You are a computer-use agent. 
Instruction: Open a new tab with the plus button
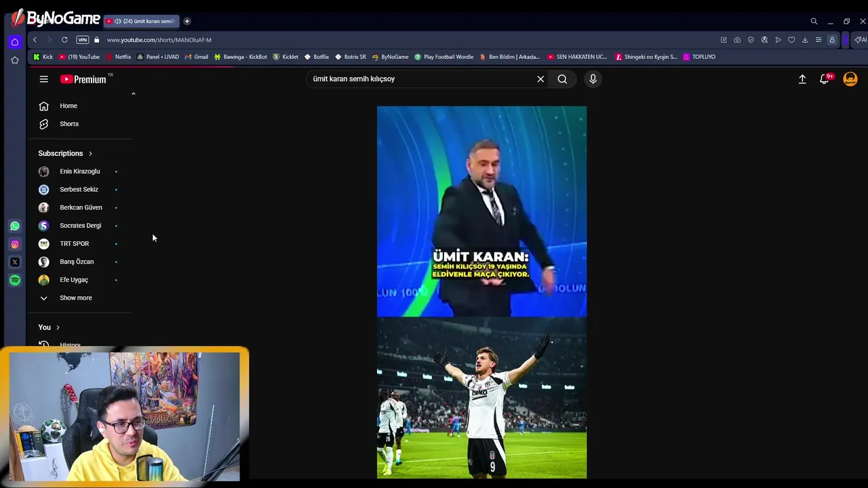(187, 21)
